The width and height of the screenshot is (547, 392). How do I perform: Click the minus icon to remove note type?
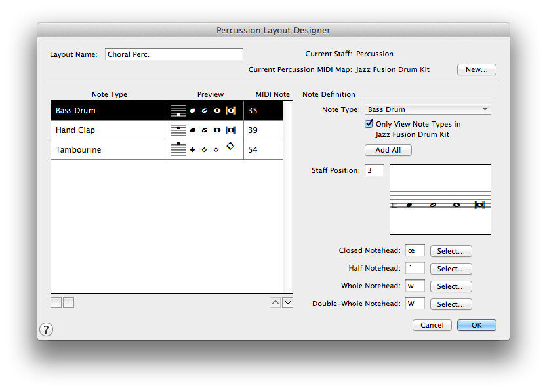68,302
